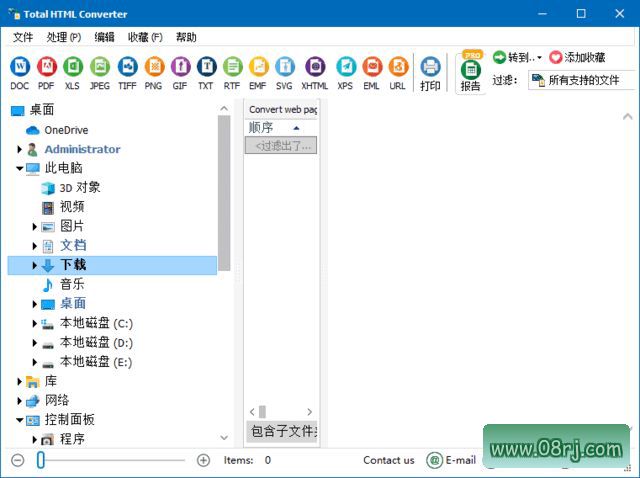Open the 报告 report tool
Viewport: 640px width, 478px height.
tap(471, 74)
